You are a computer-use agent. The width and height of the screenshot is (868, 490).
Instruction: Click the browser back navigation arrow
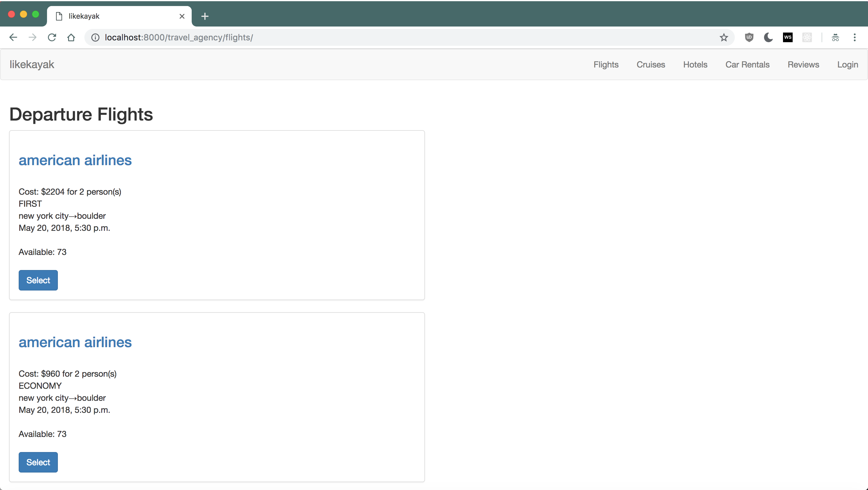tap(13, 37)
